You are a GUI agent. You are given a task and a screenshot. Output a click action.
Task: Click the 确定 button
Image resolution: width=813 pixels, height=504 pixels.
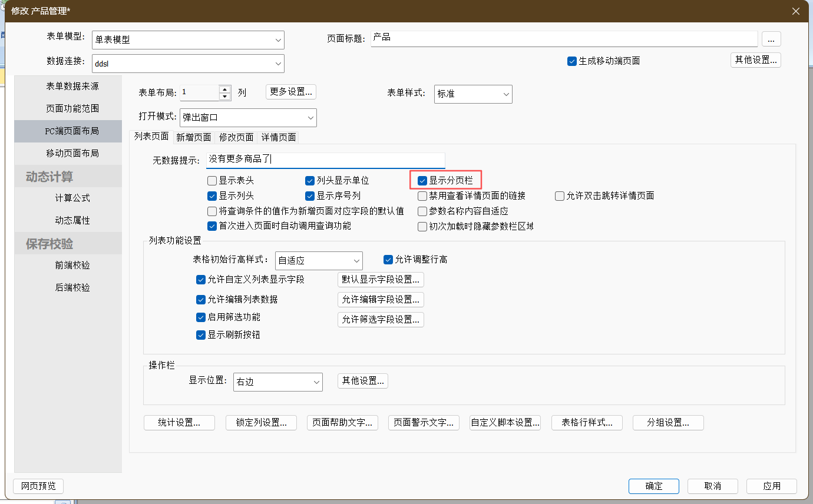point(653,486)
